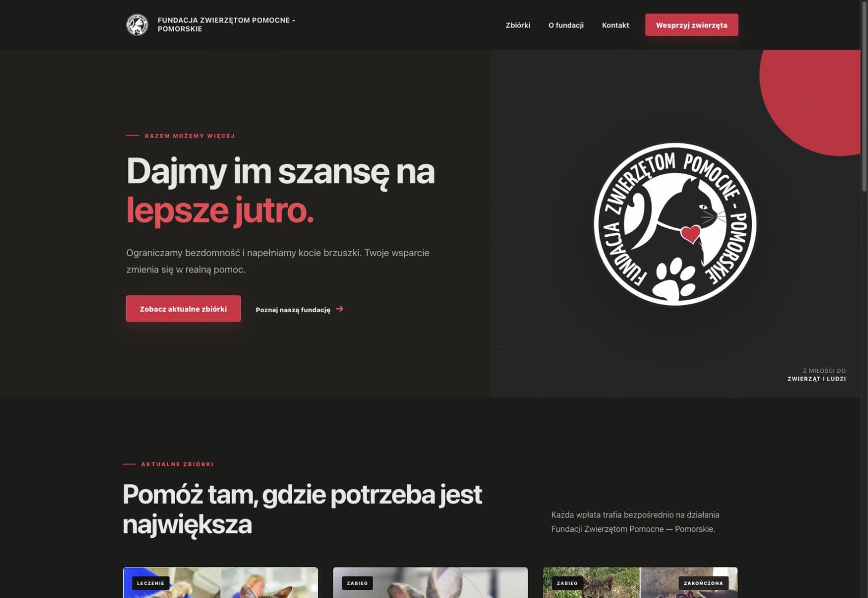This screenshot has height=598, width=868.
Task: Click the Wesprzyj zwierzęta button
Action: [691, 25]
